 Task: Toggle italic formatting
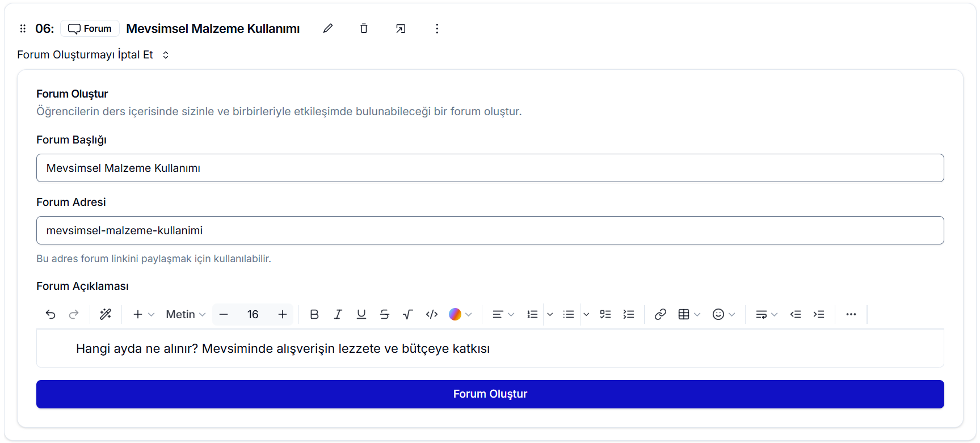point(338,314)
